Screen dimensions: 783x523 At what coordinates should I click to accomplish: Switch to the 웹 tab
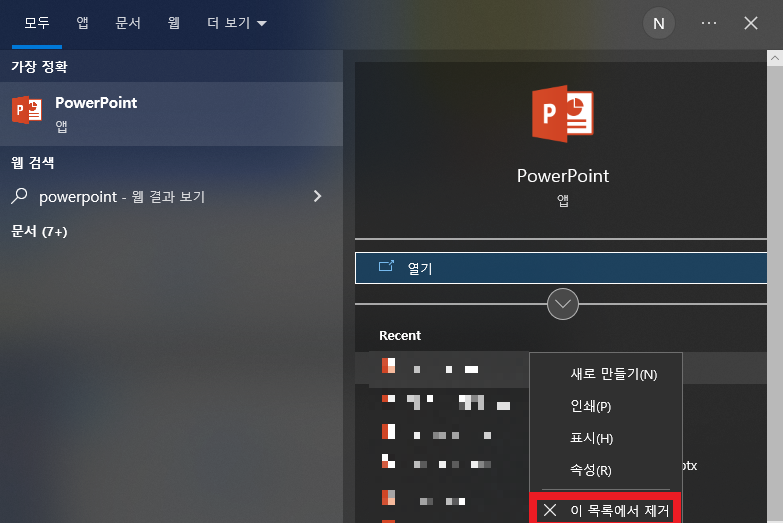(x=174, y=23)
